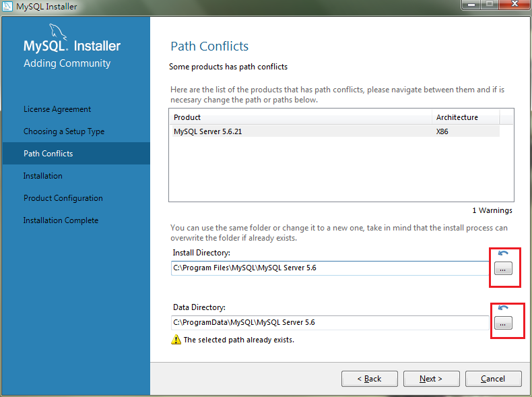Screen dimensions: 532x397
Task: Click the revert arrow for Install Directory
Action: coord(503,253)
